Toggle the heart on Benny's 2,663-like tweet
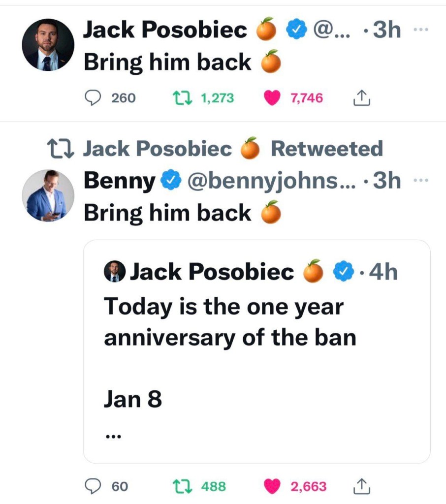 (x=272, y=486)
